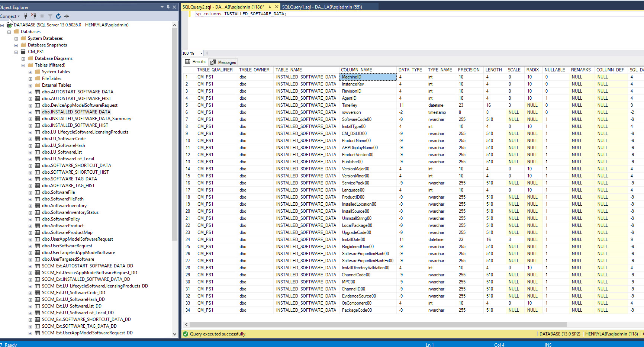Click the Messages tab icon
The height and width of the screenshot is (347, 644).
pos(213,62)
